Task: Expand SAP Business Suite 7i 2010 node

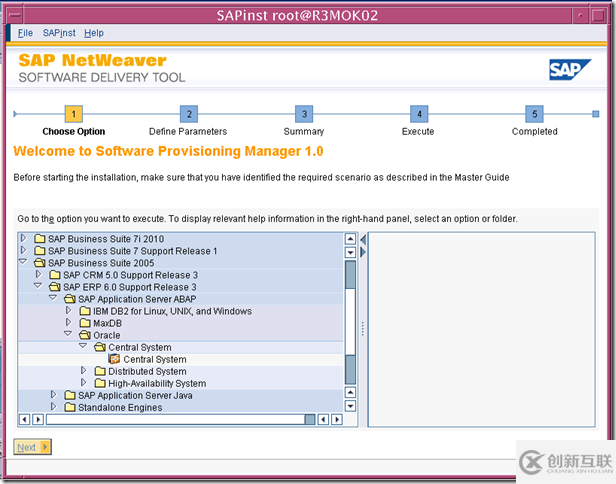Action: click(24, 238)
